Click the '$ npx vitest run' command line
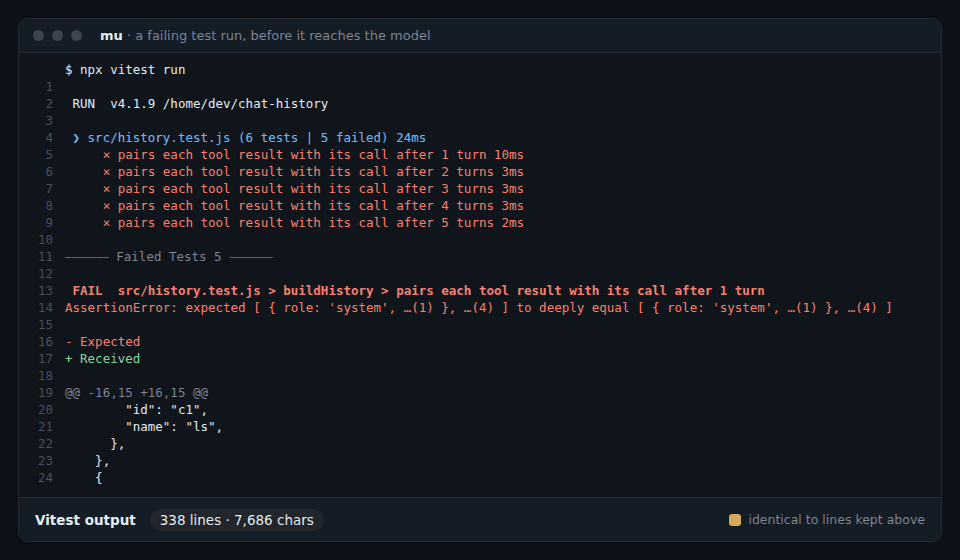 tap(126, 70)
